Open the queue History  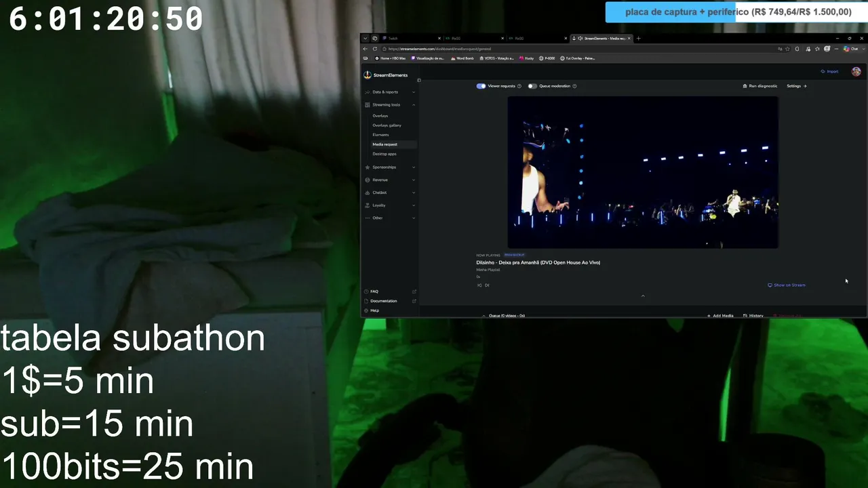click(x=753, y=316)
